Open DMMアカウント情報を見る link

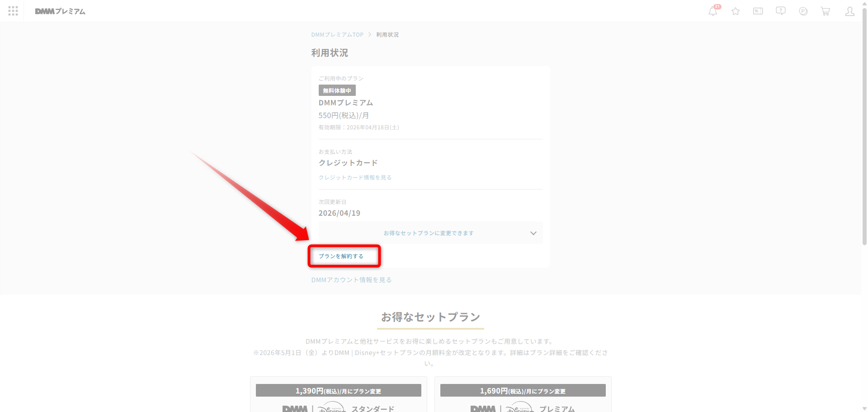[x=352, y=280]
